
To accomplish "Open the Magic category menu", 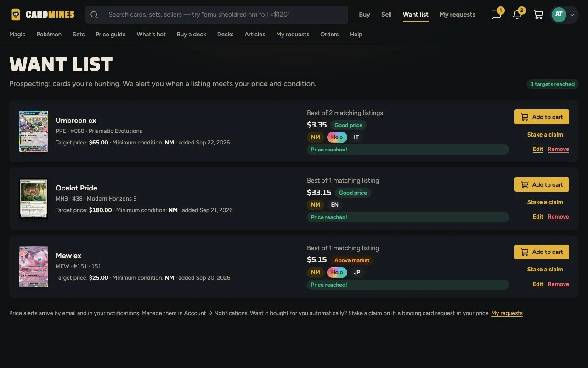I will tap(17, 34).
